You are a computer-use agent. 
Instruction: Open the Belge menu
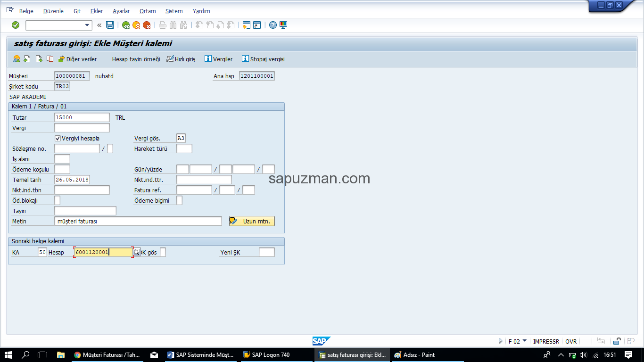point(26,11)
